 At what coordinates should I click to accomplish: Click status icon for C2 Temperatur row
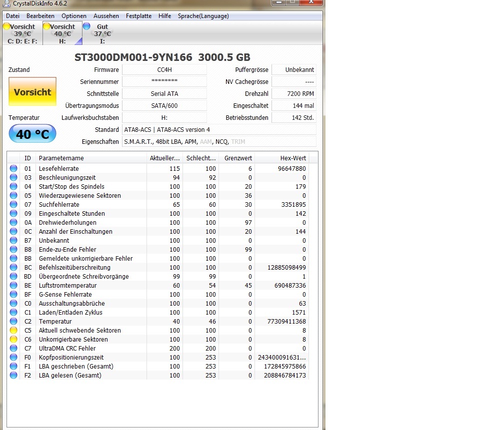tap(13, 321)
